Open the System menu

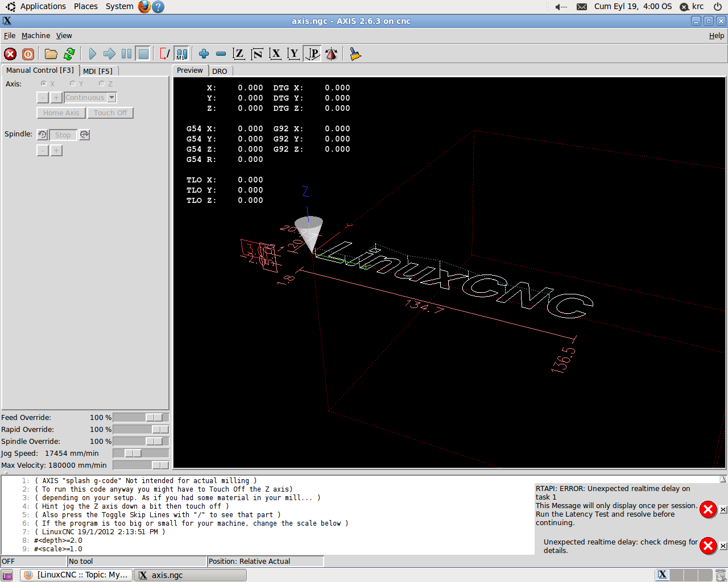click(x=119, y=6)
